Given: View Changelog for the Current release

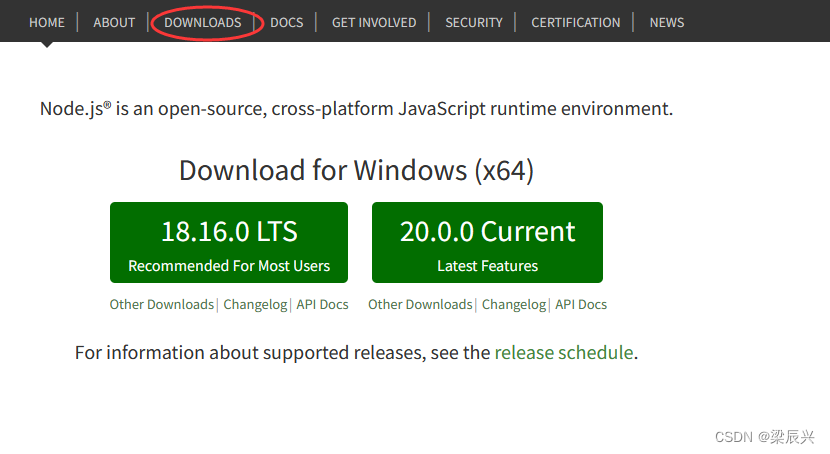Looking at the screenshot, I should coord(513,305).
